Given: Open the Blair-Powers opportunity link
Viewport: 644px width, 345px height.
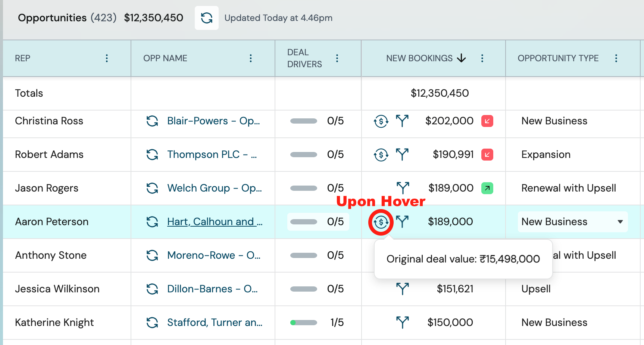Looking at the screenshot, I should [x=213, y=121].
